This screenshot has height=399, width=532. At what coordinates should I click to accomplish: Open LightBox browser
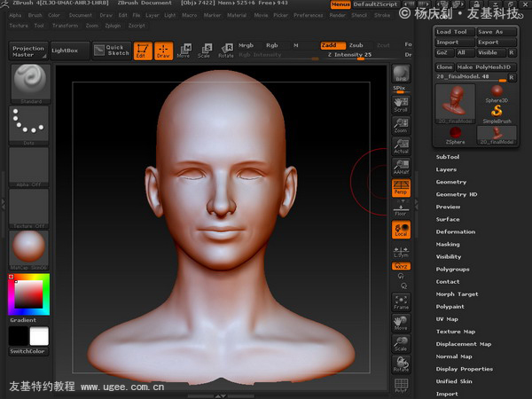click(x=70, y=51)
